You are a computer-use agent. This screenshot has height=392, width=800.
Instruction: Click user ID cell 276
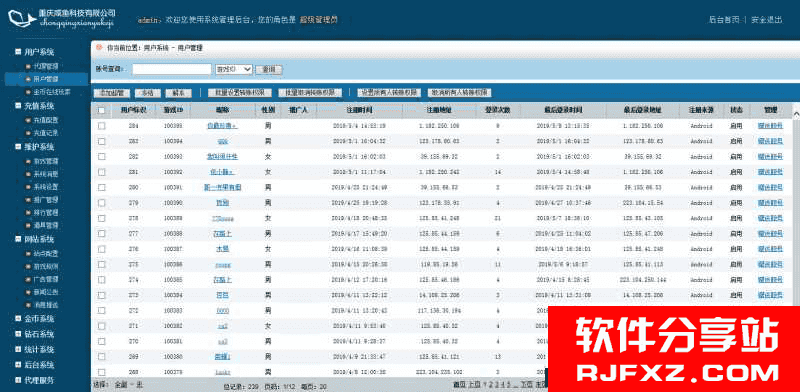coord(134,249)
